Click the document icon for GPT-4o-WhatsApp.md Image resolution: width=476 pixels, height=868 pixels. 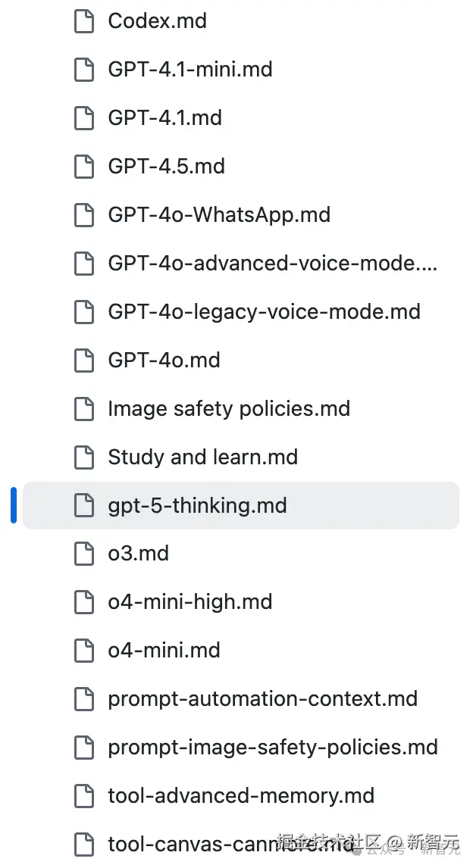click(x=83, y=215)
